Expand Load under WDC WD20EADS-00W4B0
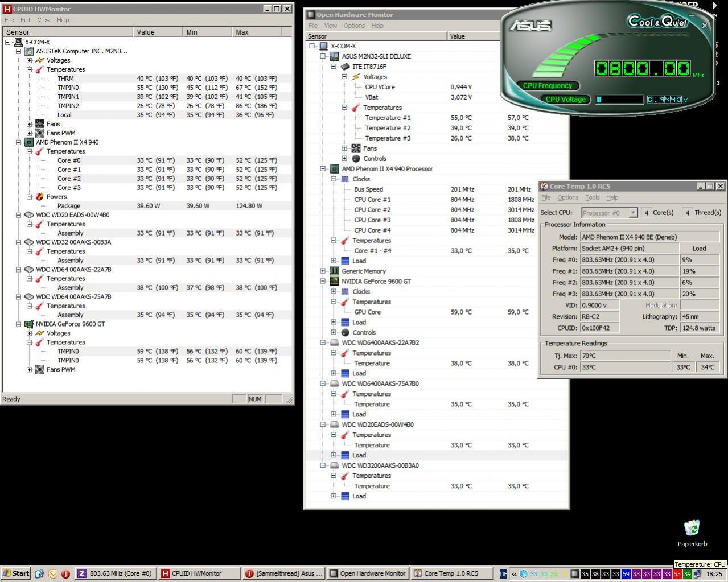The width and height of the screenshot is (728, 582). (334, 455)
